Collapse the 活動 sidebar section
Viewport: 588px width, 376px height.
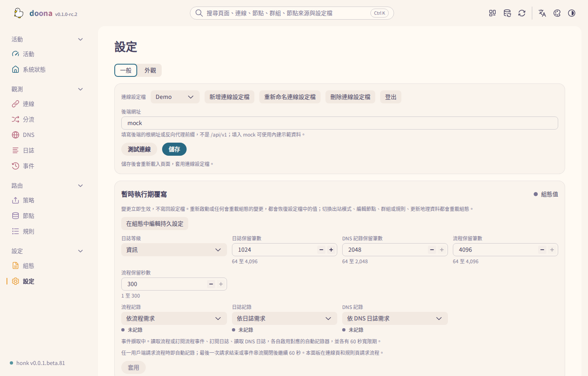80,39
